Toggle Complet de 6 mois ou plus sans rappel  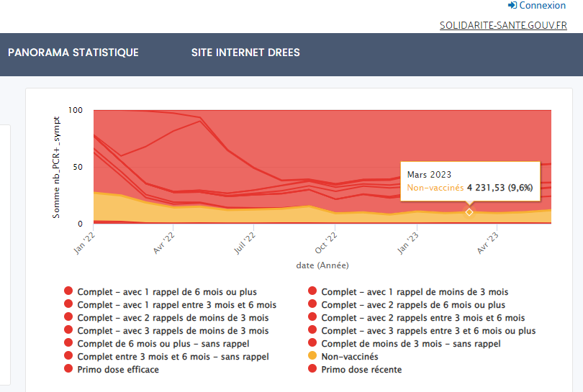pos(69,343)
